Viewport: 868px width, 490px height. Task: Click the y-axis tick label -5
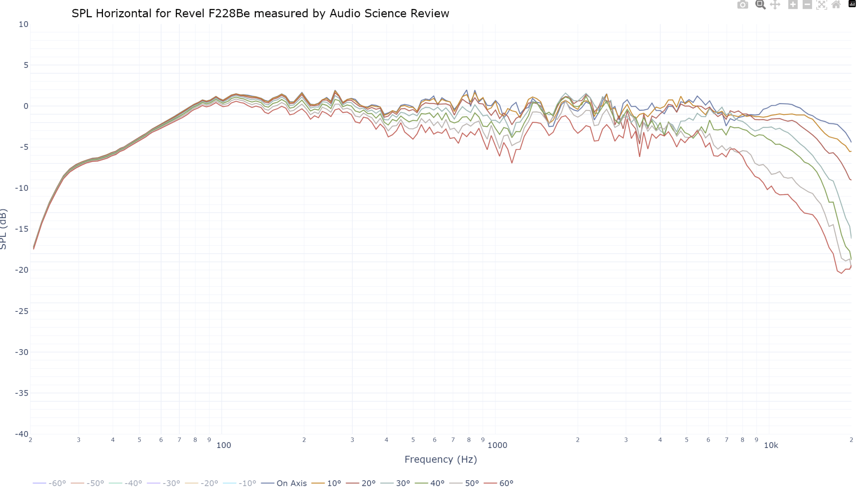tap(23, 147)
